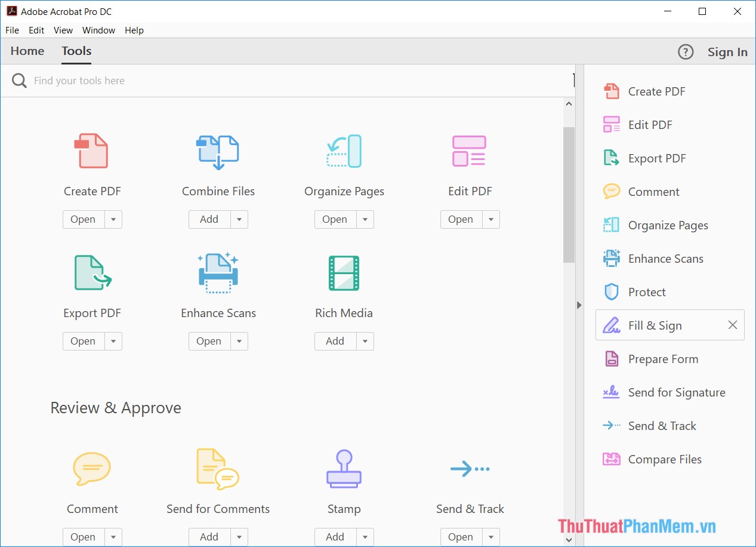Click the Stamp tool icon

coord(344,468)
